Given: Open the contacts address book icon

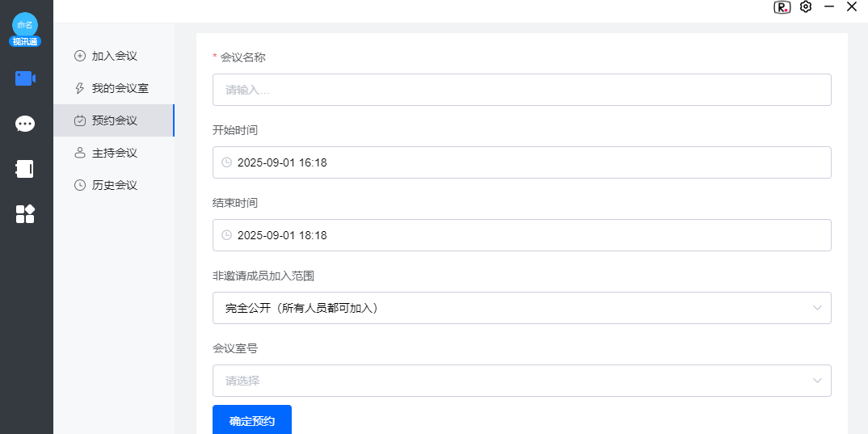Looking at the screenshot, I should click(25, 169).
